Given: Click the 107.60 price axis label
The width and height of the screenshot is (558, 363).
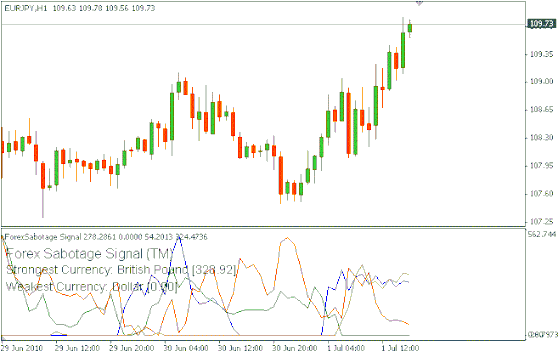Looking at the screenshot, I should [542, 194].
